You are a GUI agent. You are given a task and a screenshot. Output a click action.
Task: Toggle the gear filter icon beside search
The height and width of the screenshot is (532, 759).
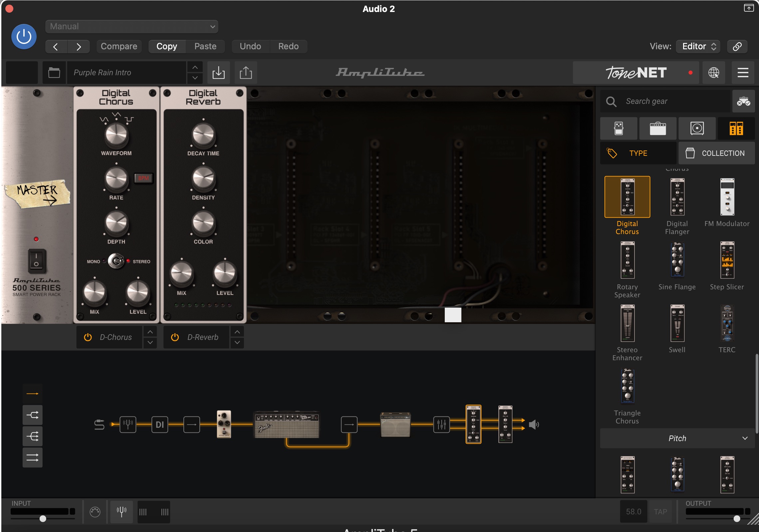[743, 101]
